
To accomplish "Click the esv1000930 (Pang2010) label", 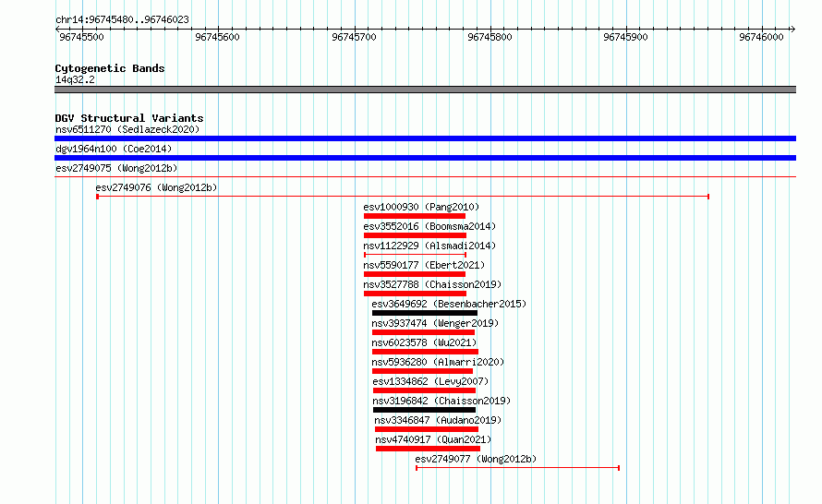I will [x=421, y=207].
